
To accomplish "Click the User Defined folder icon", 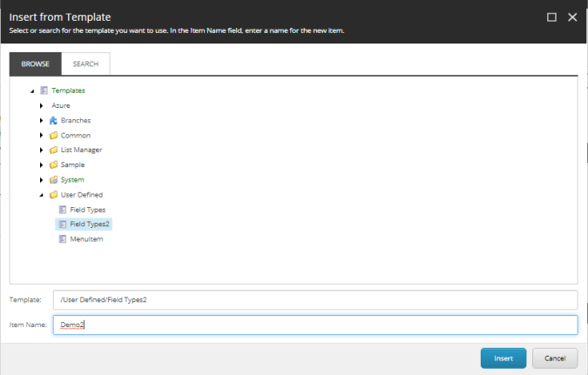I will [x=53, y=194].
